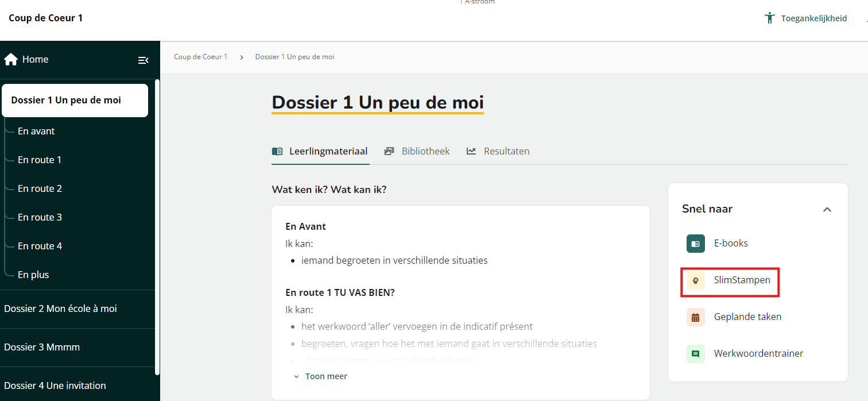
Task: Collapse the Snel naar panel chevron
Action: (827, 209)
